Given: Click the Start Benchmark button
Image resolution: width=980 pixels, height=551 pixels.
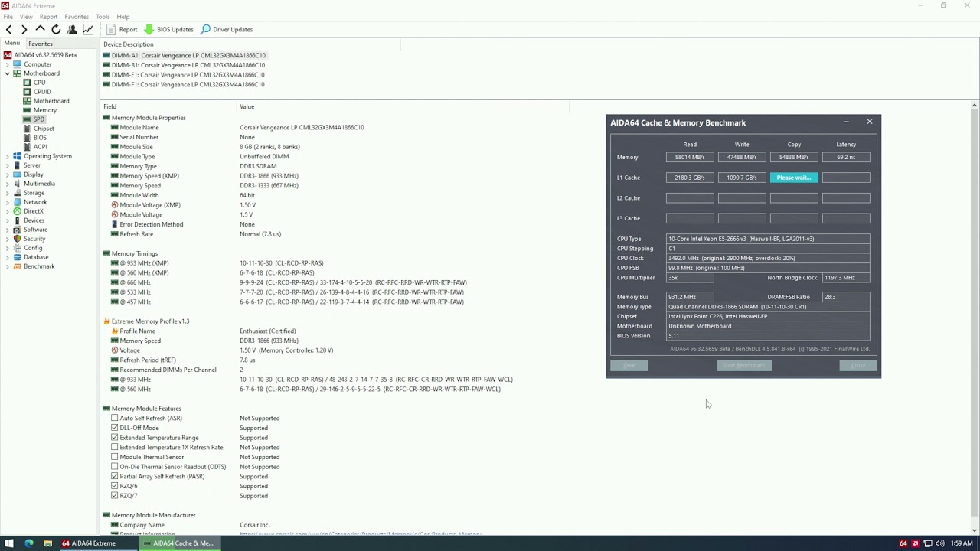Looking at the screenshot, I should pyautogui.click(x=743, y=365).
